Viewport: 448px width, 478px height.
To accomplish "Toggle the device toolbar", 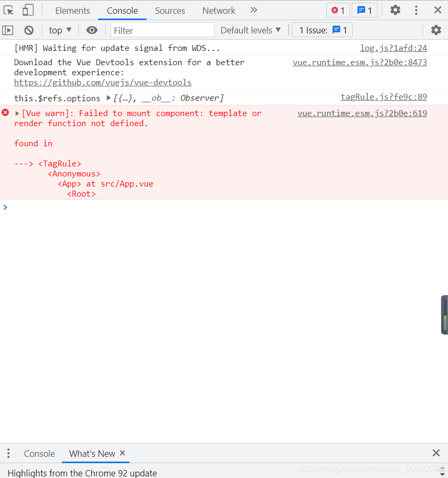I will coord(28,10).
